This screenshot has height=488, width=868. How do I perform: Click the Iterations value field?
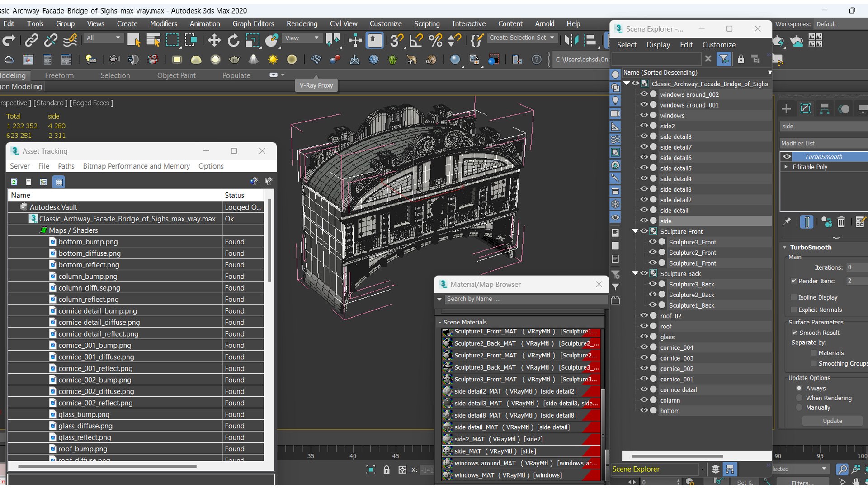pos(857,267)
